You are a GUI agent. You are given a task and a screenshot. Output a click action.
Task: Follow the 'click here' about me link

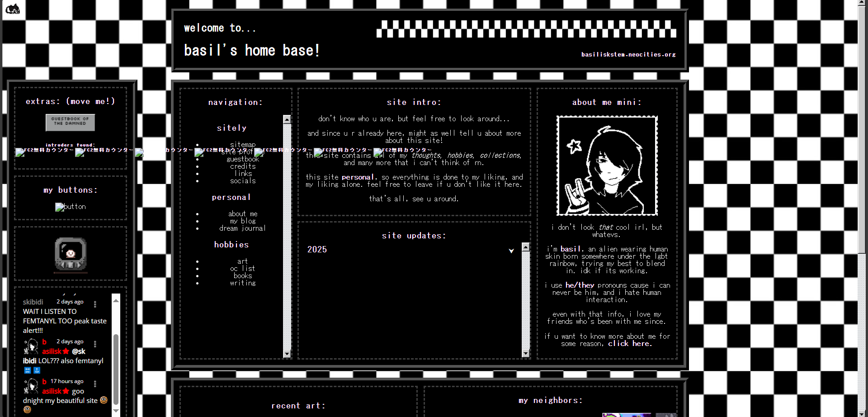[630, 344]
